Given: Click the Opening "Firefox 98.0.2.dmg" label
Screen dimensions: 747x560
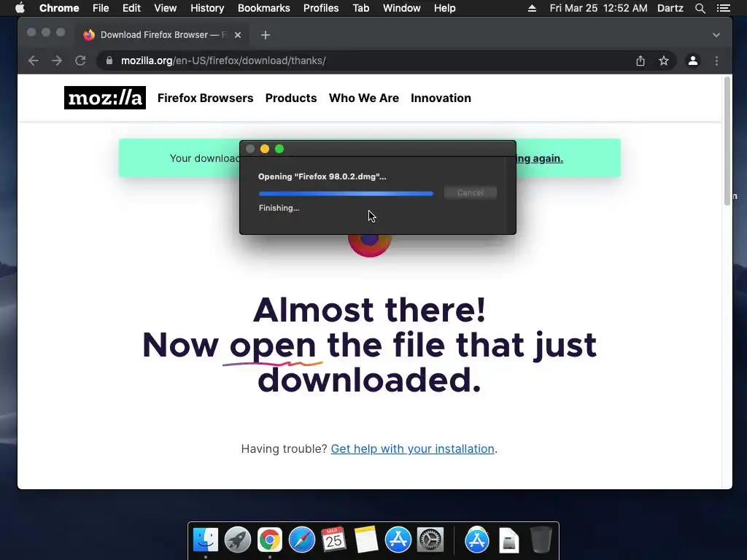Looking at the screenshot, I should coord(322,176).
